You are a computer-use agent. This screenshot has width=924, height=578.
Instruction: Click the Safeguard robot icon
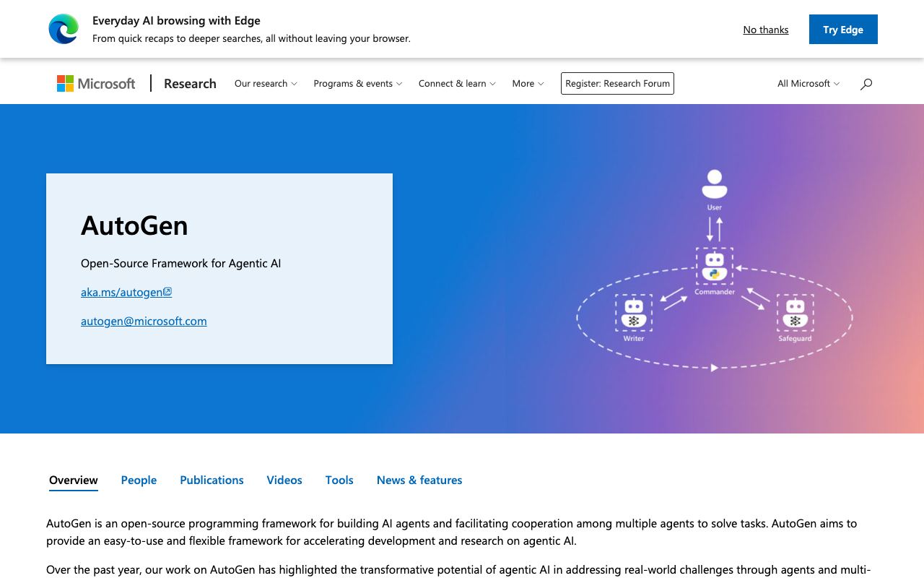tap(795, 313)
